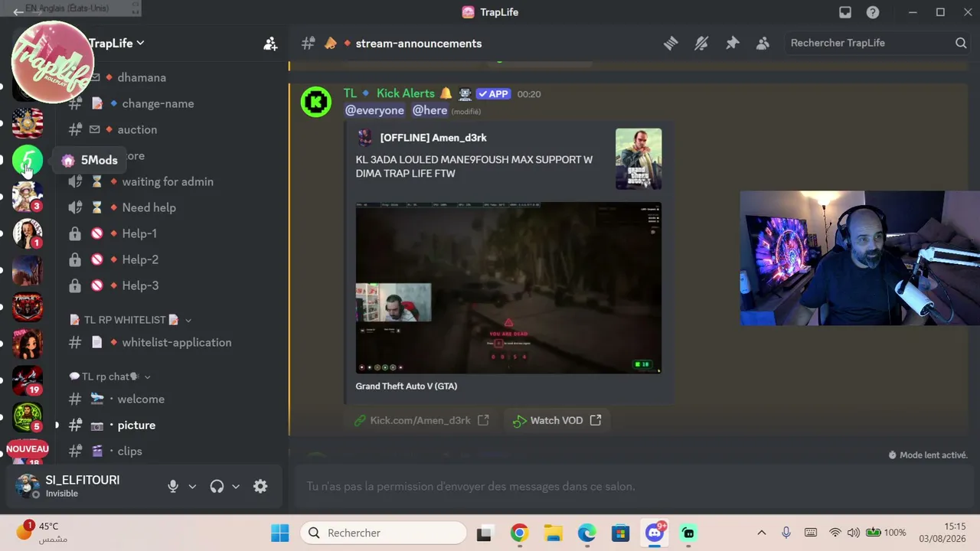Open headphone output options arrow

236,486
